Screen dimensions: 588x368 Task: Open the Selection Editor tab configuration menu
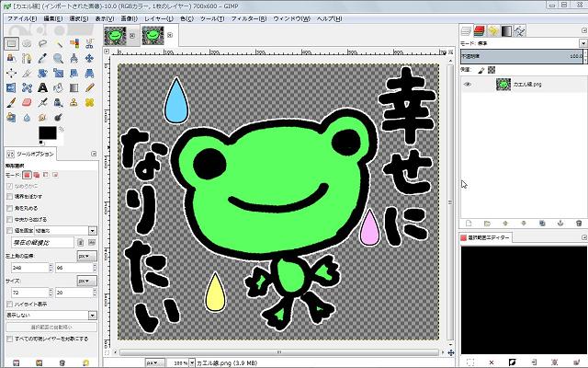point(584,237)
